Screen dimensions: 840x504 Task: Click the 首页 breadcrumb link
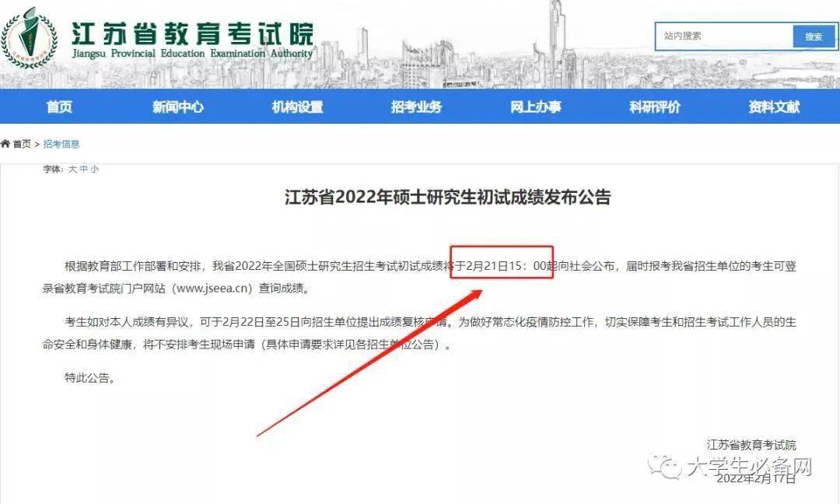(x=22, y=144)
